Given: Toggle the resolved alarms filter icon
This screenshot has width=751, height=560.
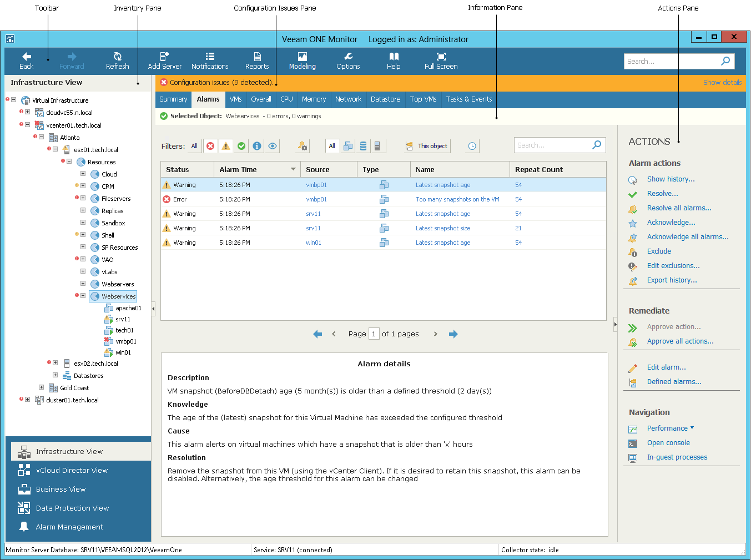Looking at the screenshot, I should (241, 146).
